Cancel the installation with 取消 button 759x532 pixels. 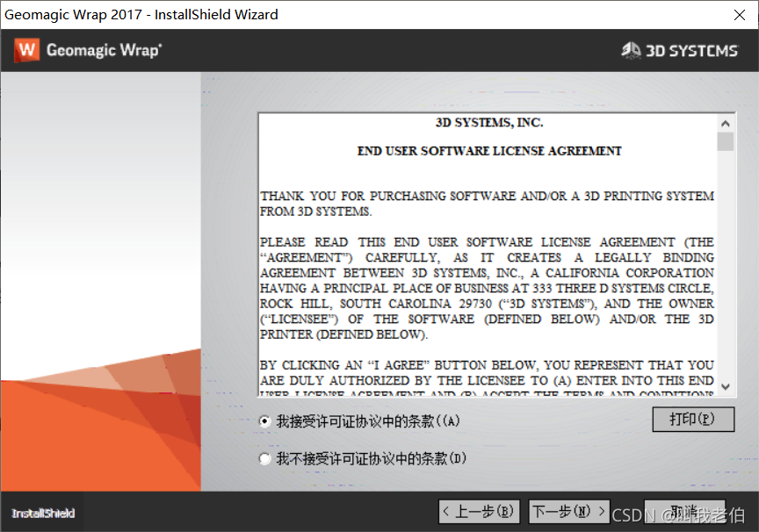coord(684,512)
